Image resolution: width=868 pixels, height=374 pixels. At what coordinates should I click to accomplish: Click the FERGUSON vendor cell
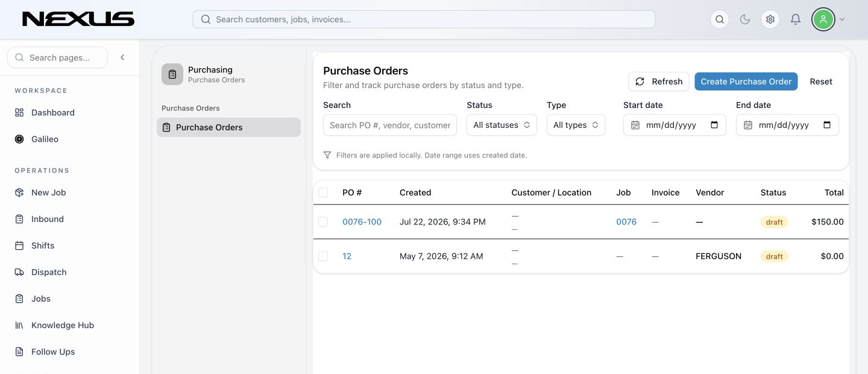[x=719, y=256]
